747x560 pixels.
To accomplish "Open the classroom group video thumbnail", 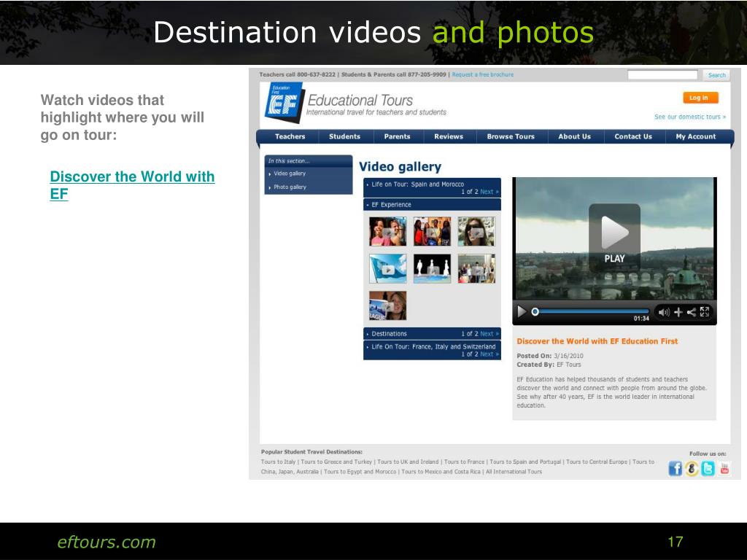I will [x=476, y=268].
